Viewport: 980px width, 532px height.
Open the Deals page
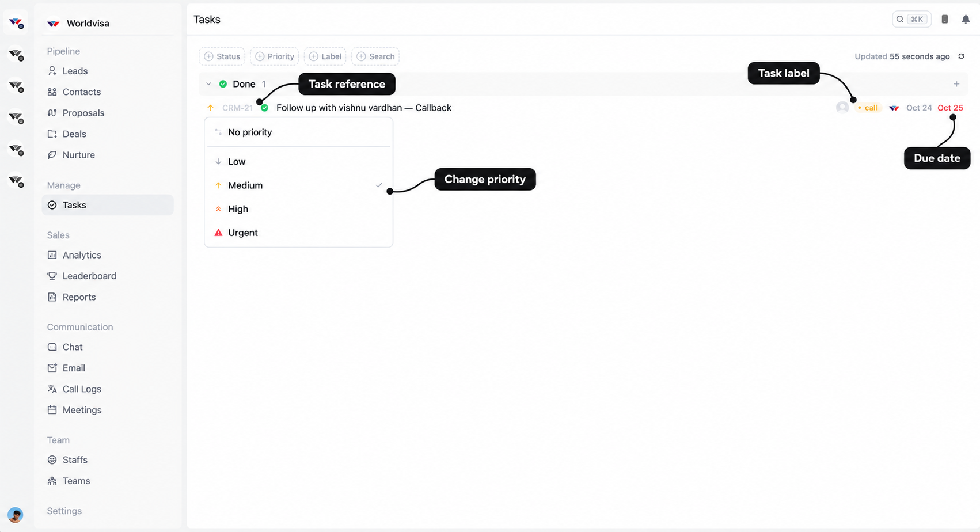pyautogui.click(x=108, y=134)
